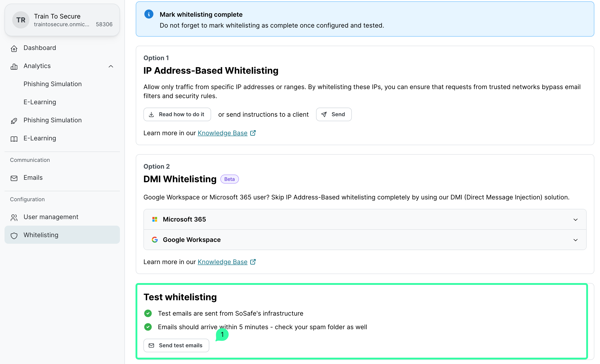Open Phishing Simulation under Analytics
This screenshot has height=364, width=600.
pyautogui.click(x=52, y=84)
